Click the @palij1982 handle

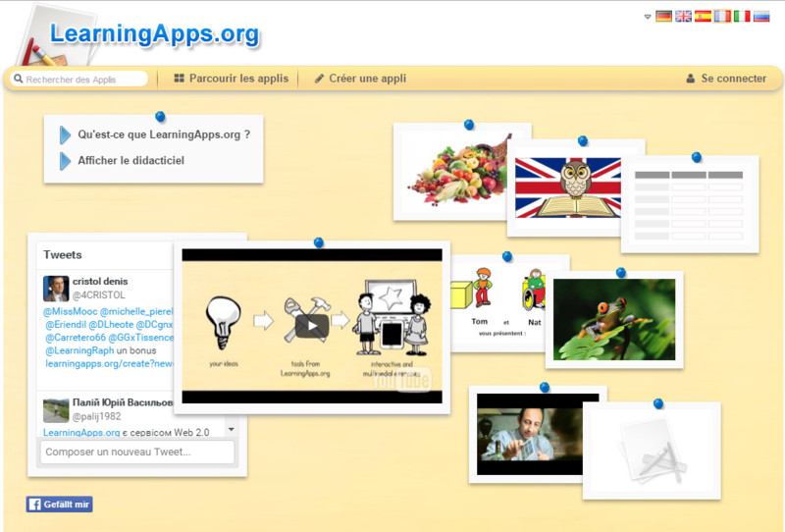pyautogui.click(x=96, y=416)
